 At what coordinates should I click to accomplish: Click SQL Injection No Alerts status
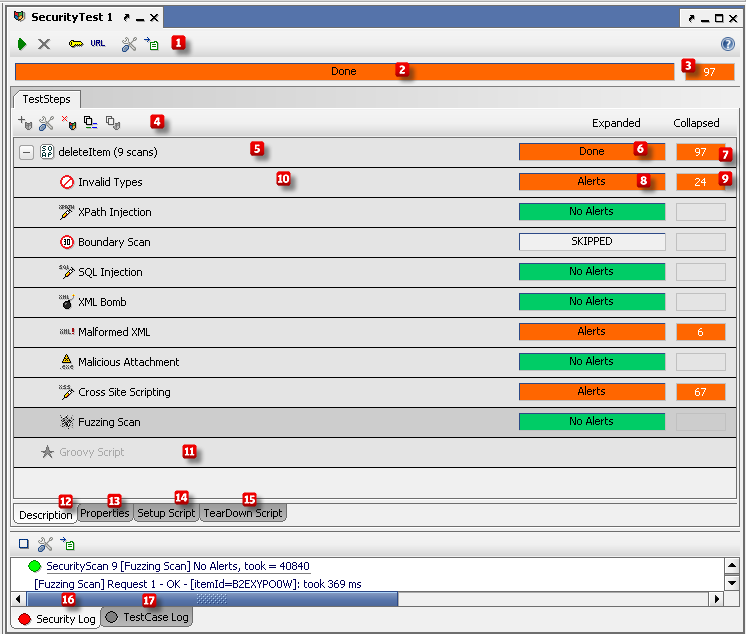592,271
